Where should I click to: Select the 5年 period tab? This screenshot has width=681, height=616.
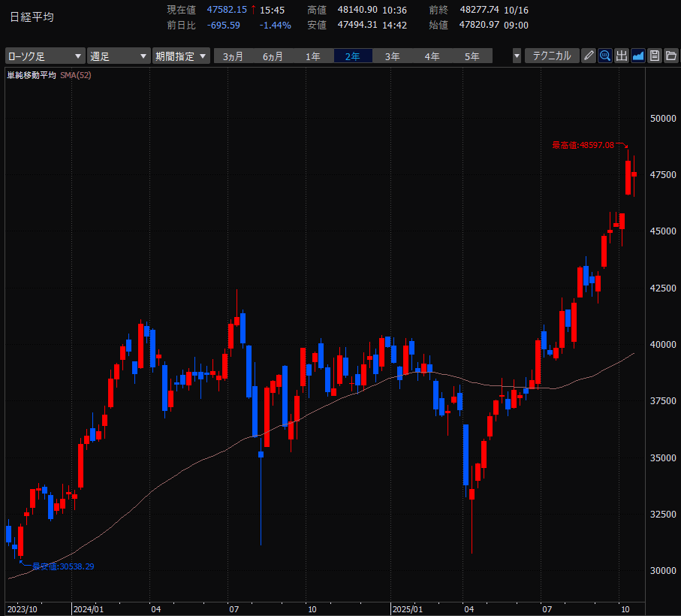(x=472, y=56)
